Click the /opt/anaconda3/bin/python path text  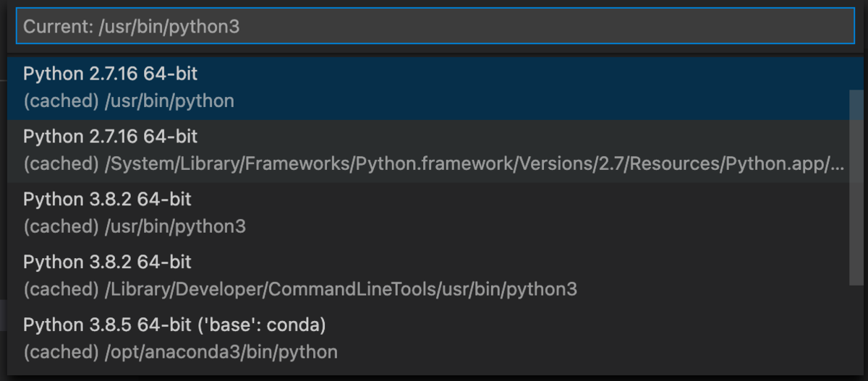tap(221, 353)
